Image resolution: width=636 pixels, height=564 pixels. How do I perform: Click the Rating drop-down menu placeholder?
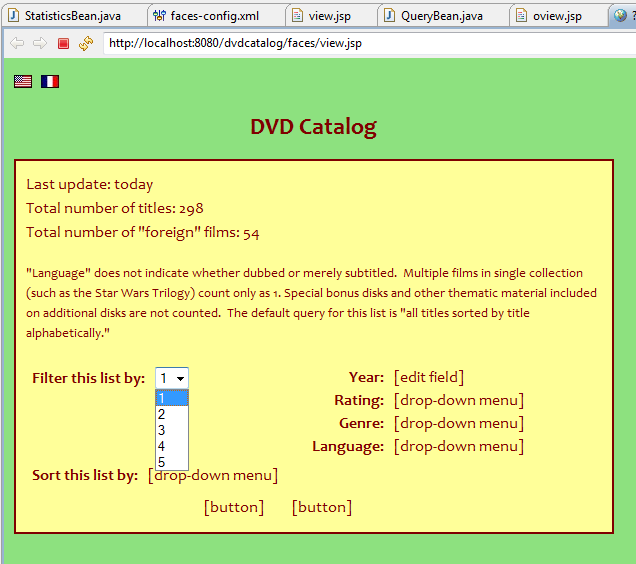[459, 400]
